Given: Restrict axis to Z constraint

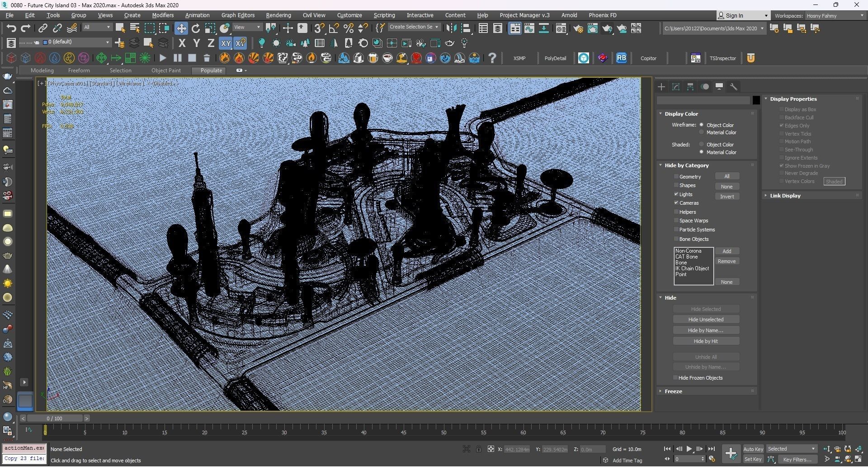Looking at the screenshot, I should click(211, 43).
